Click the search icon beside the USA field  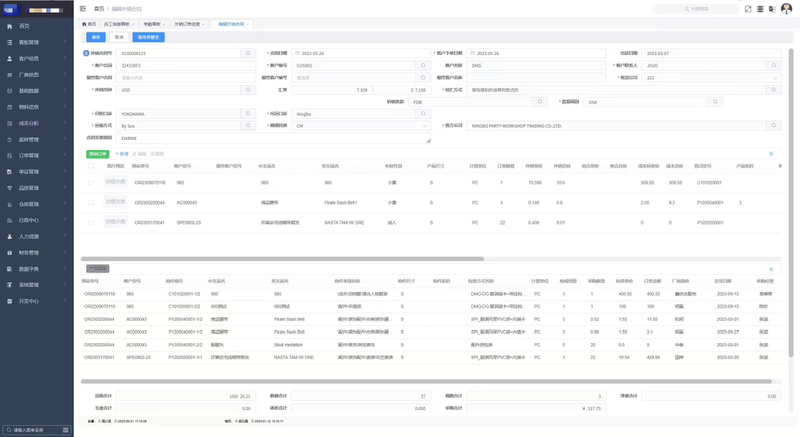coord(715,102)
